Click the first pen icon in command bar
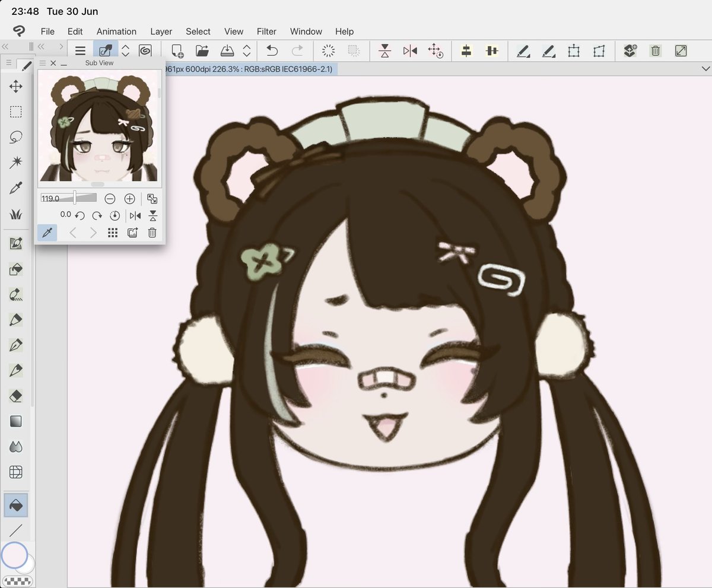This screenshot has width=712, height=588. (x=523, y=51)
